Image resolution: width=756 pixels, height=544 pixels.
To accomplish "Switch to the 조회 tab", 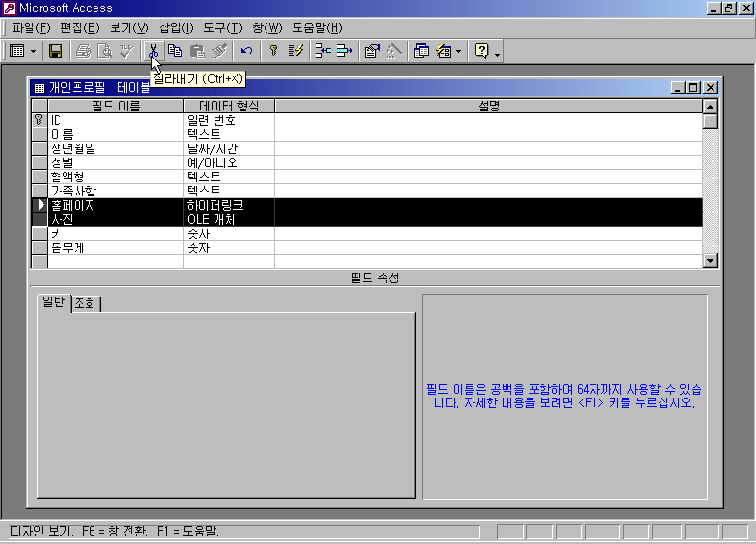I will 85,303.
